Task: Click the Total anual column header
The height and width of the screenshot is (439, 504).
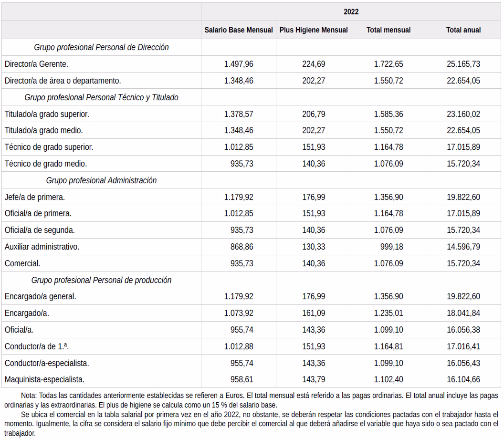Action: point(463,30)
